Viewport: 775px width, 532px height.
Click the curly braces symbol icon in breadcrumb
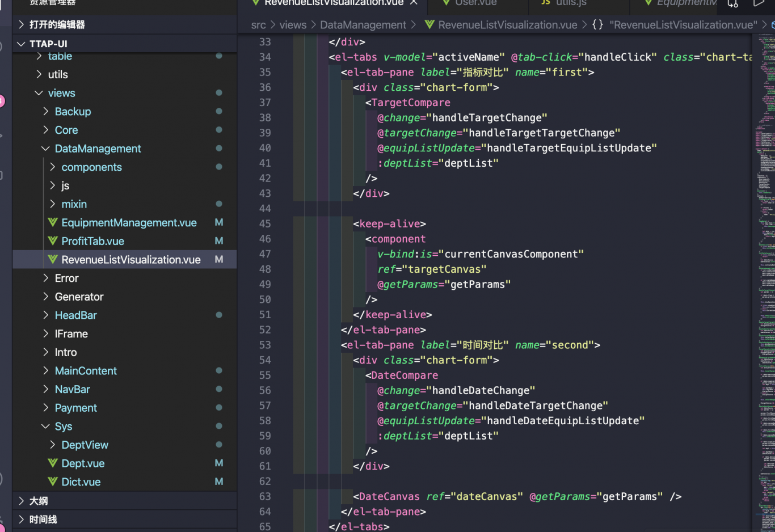tap(597, 24)
